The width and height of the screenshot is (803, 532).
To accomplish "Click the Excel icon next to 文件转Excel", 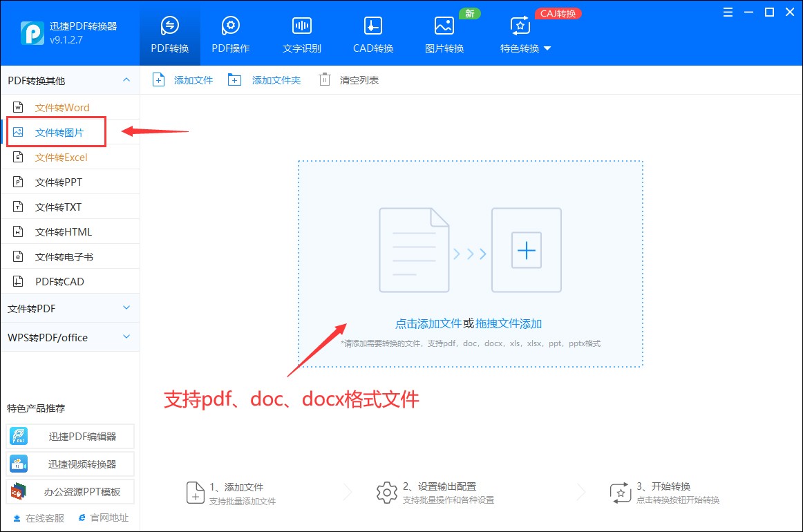I will (x=18, y=157).
